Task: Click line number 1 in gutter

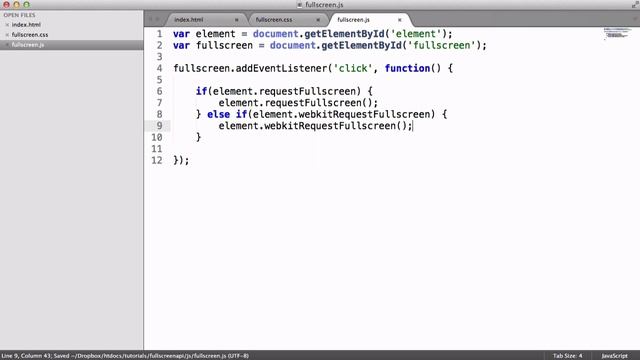Action: click(159, 34)
